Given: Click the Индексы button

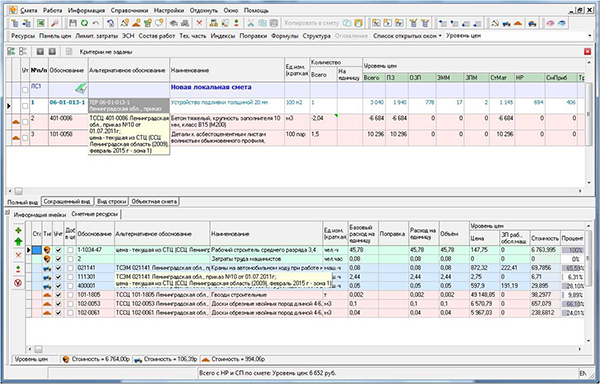Looking at the screenshot, I should (x=222, y=36).
